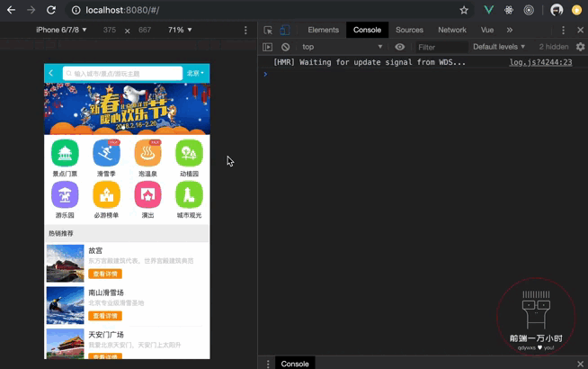
Task: Click the 天安门广场 thumbnail image
Action: [x=66, y=344]
